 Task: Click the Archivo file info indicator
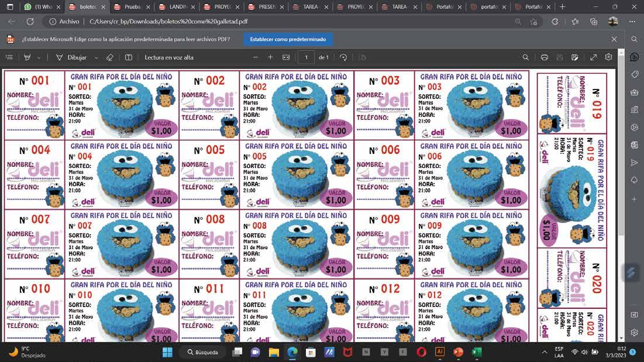coord(64,21)
